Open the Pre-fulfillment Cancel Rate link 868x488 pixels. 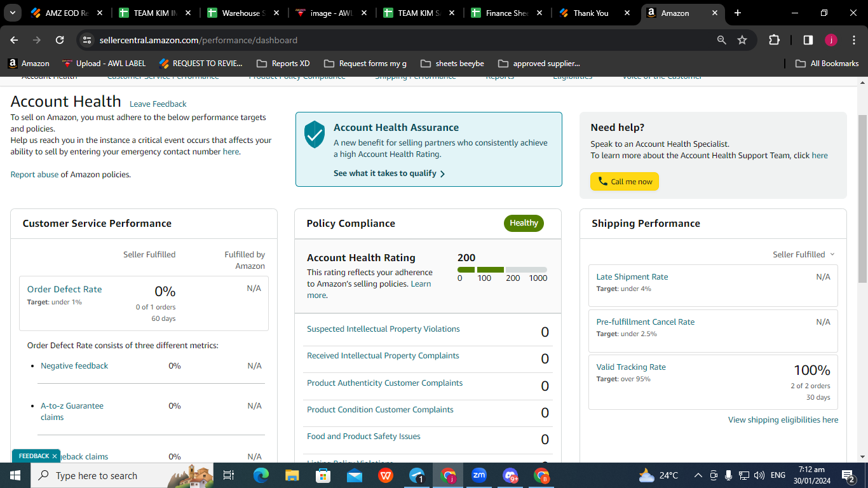(646, 322)
